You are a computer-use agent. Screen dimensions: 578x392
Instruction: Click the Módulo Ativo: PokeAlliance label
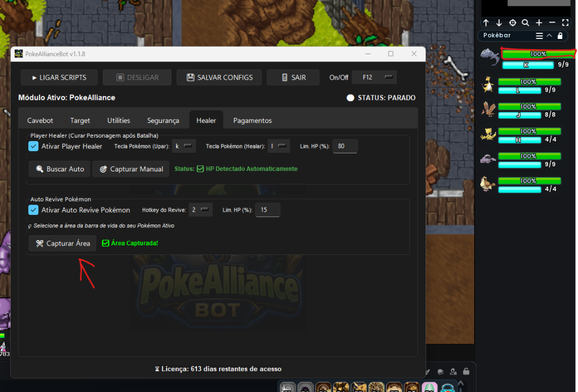click(67, 98)
